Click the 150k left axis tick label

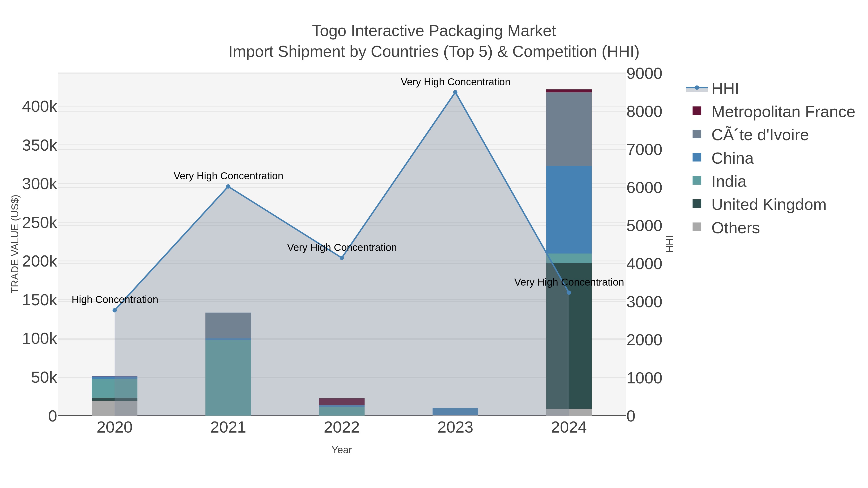(x=40, y=300)
